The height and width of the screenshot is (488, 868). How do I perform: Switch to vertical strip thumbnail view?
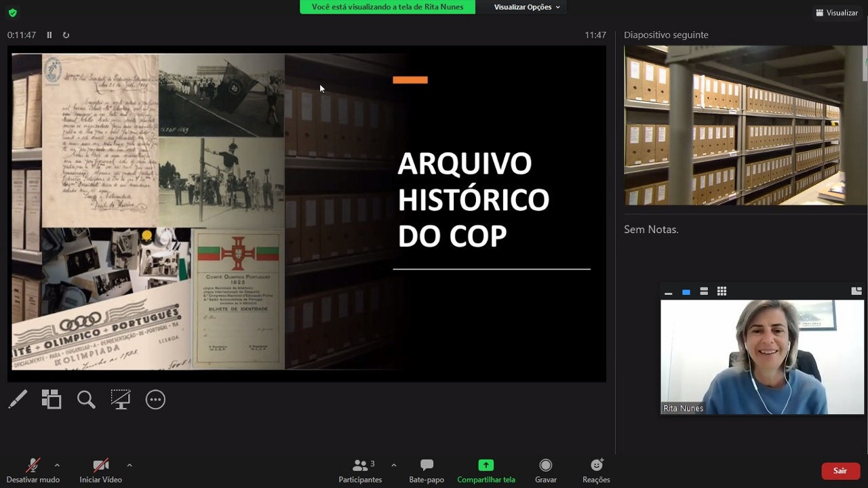coord(704,291)
